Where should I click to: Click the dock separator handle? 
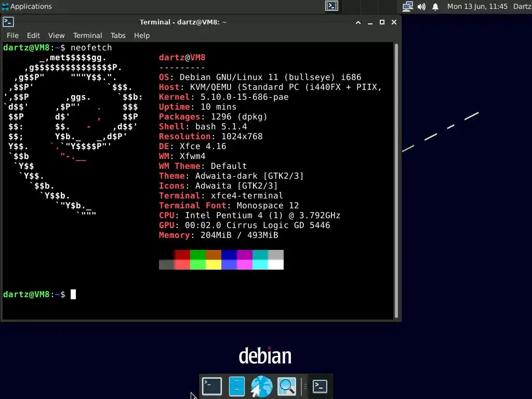305,386
